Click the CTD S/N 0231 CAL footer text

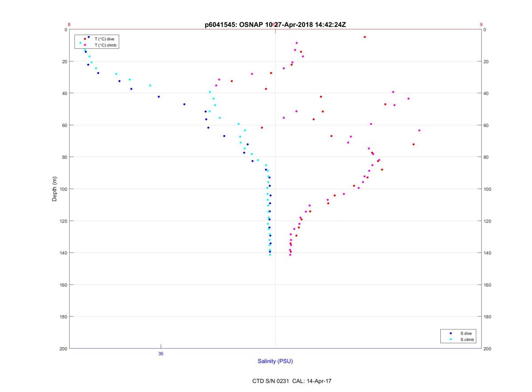291,381
